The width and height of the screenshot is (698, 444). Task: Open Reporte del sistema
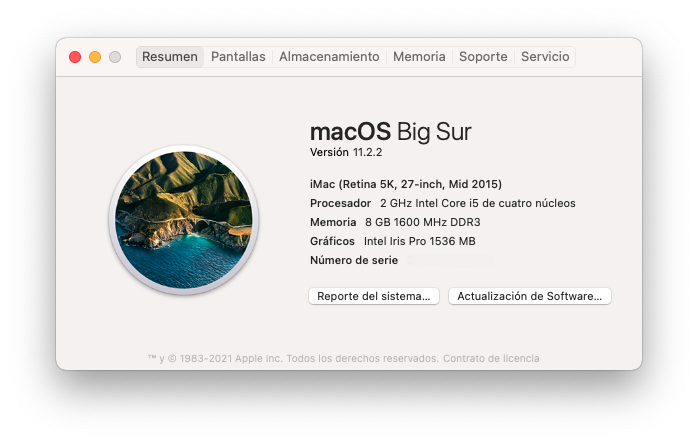[x=374, y=296]
